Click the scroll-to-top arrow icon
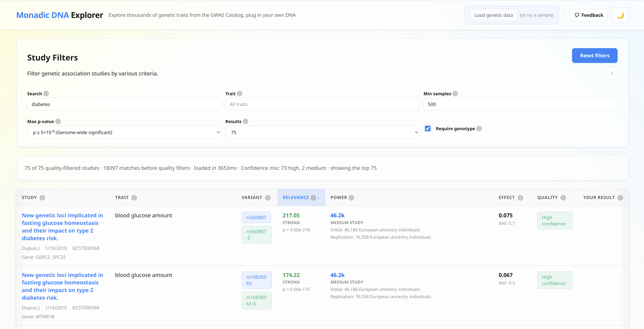Image resolution: width=644 pixels, height=329 pixels. [612, 73]
